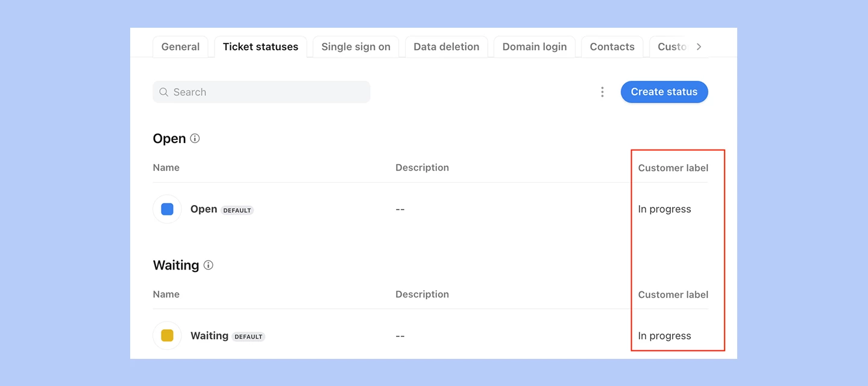The image size is (868, 386).
Task: Click Customer label header under Open
Action: coord(673,168)
